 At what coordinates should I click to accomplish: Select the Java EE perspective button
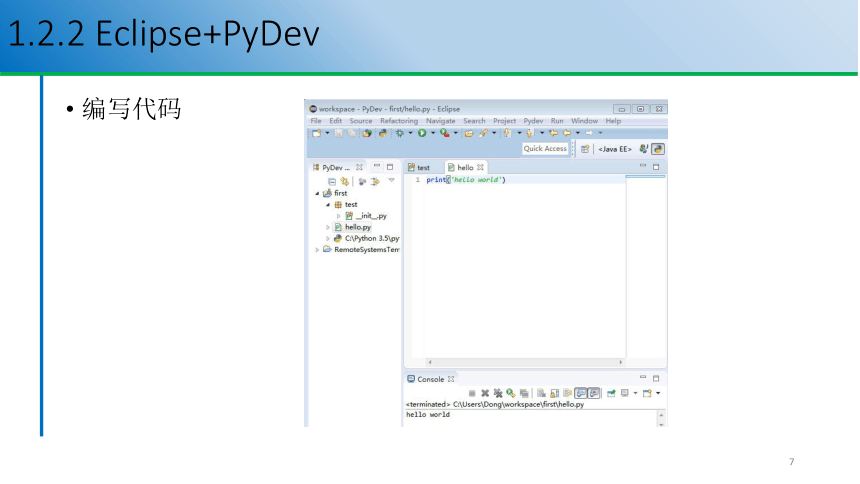pos(615,149)
